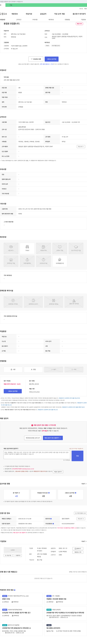Click the 기숙사 welfare icon

pos(27,248)
